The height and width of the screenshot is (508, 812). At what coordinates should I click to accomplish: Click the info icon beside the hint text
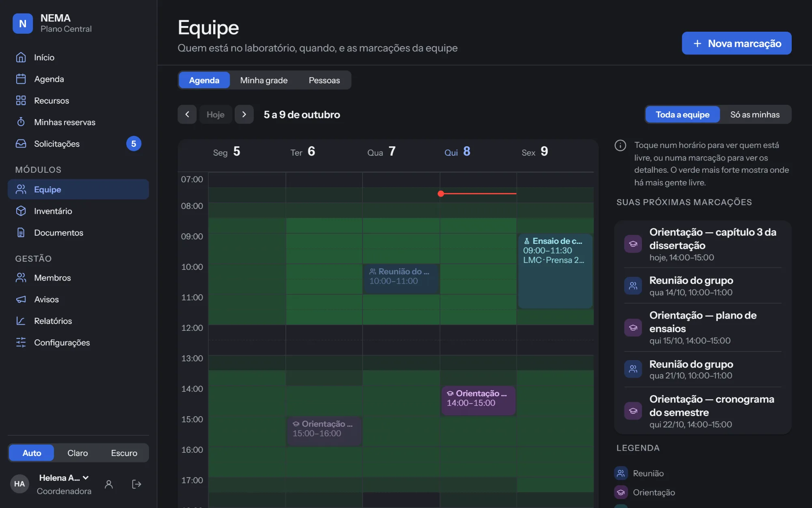pyautogui.click(x=620, y=145)
